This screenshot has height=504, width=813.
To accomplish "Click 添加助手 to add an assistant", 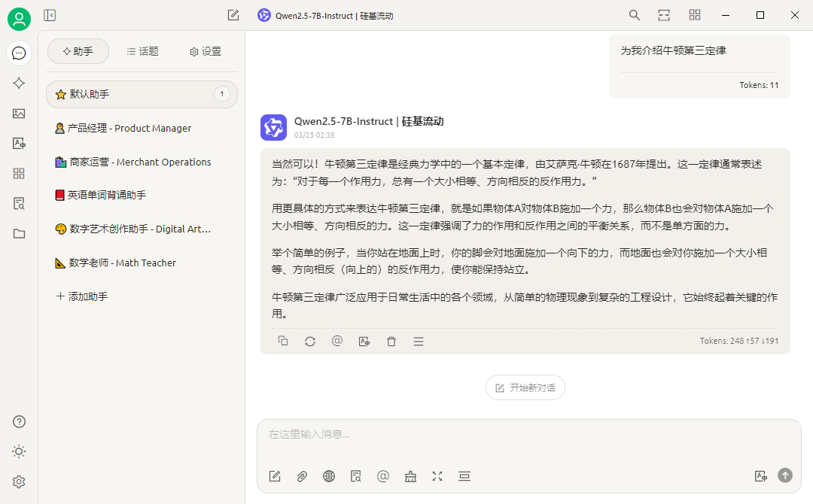I will point(83,296).
